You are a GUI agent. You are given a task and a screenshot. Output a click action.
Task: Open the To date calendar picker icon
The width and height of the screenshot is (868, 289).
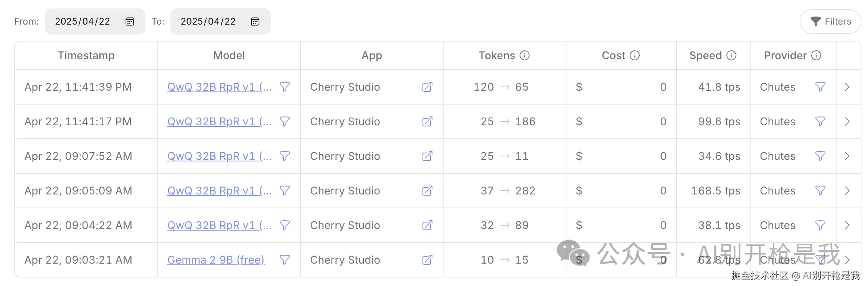pos(255,22)
